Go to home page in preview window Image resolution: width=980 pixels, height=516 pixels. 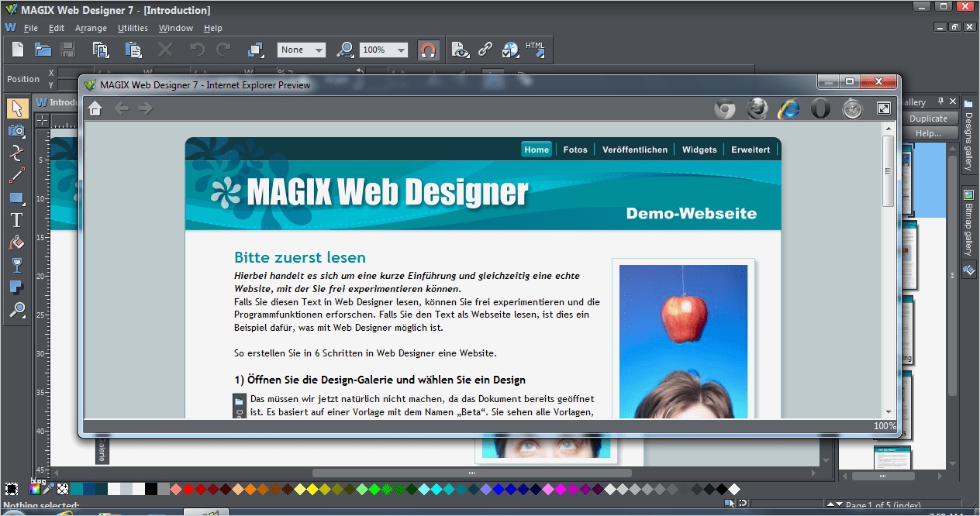(95, 108)
